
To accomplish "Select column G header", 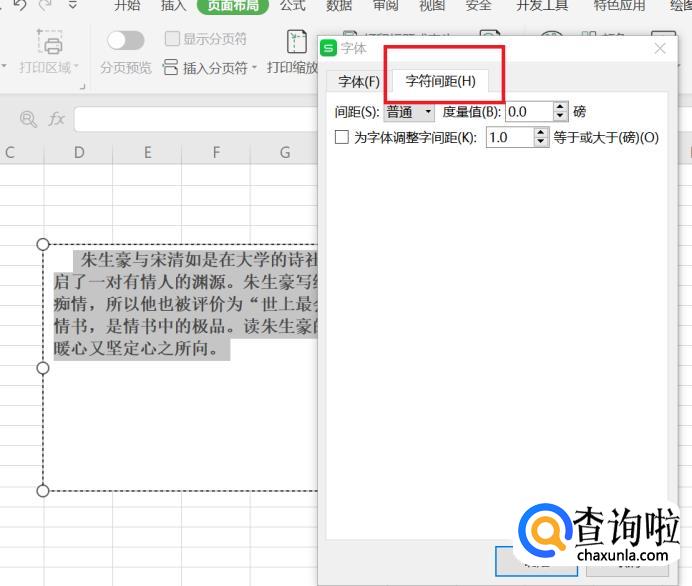I will pyautogui.click(x=285, y=153).
